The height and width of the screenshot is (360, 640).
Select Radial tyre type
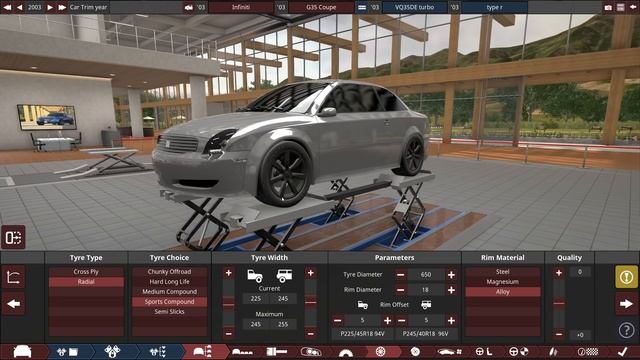(86, 282)
